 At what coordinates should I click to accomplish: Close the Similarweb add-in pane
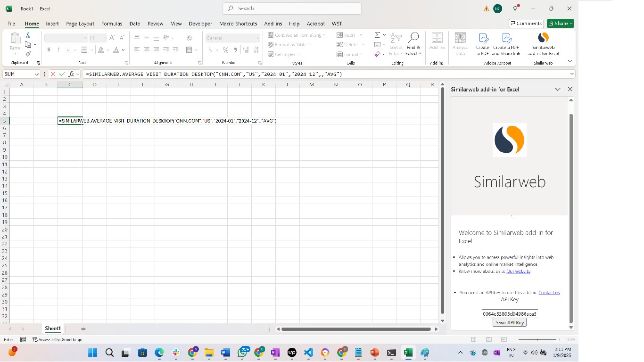(570, 89)
